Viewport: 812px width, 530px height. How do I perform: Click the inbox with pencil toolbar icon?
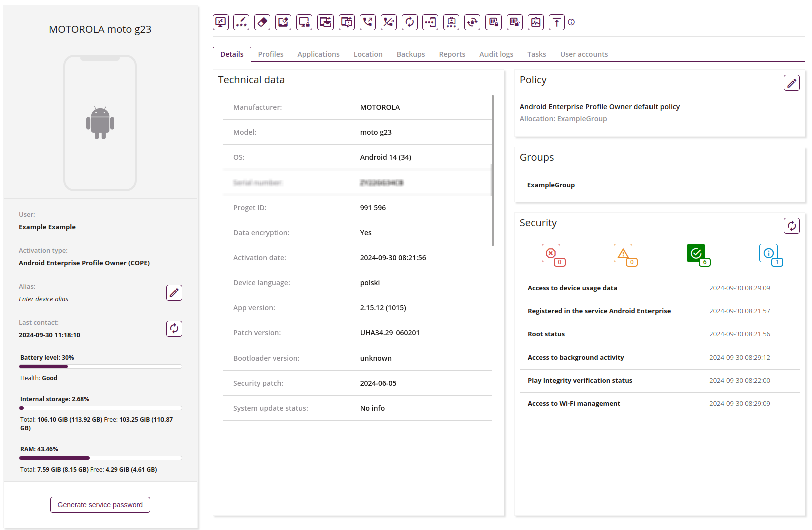click(283, 22)
